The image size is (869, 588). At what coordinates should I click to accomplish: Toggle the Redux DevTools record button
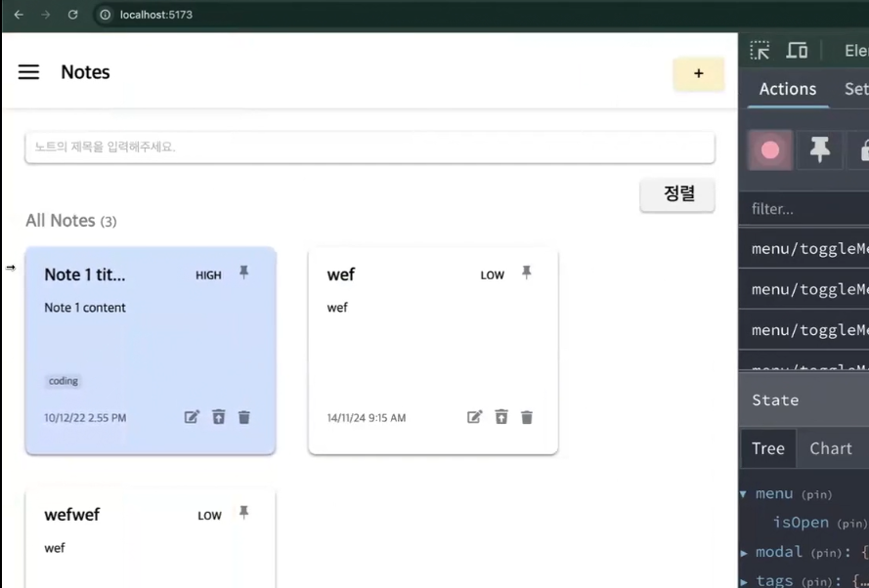(770, 150)
